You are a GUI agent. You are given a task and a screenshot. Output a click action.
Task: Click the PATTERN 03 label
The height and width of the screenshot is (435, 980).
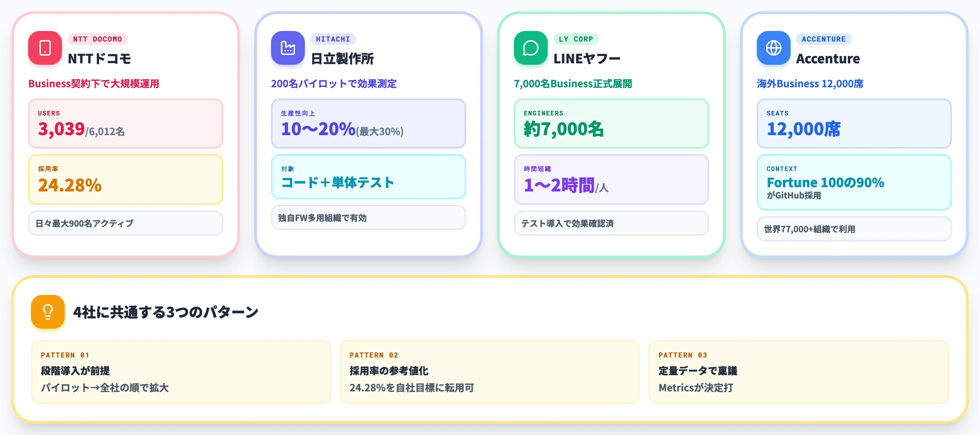pyautogui.click(x=683, y=355)
